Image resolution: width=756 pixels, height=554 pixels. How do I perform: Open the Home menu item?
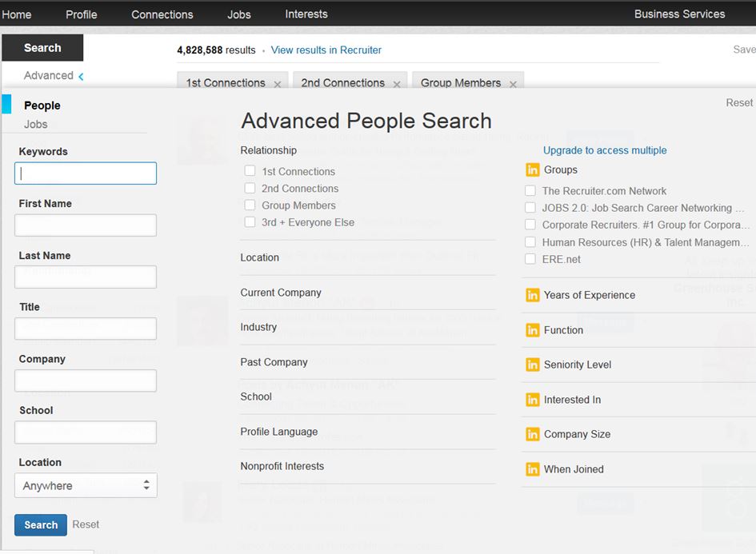pos(16,14)
